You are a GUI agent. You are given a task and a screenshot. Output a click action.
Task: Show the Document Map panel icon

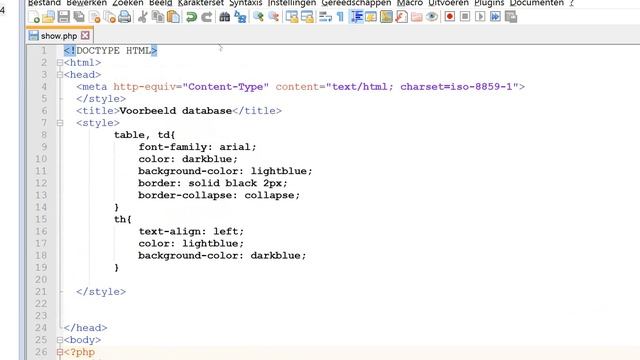[x=386, y=17]
